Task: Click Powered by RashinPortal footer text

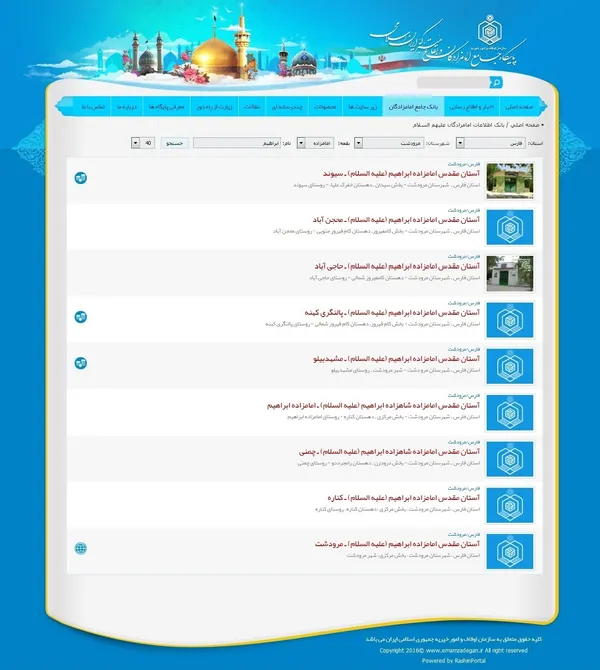Action: 453,660
